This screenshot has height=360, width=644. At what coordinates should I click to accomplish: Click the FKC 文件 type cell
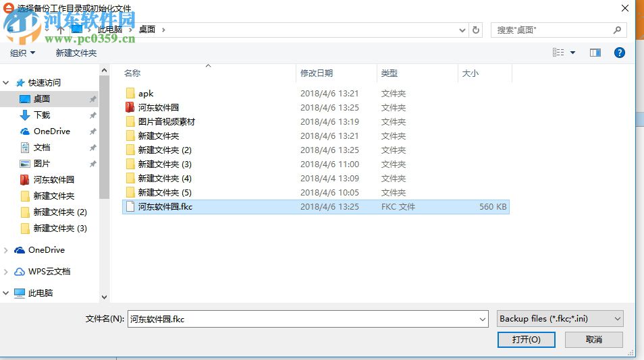[x=398, y=207]
